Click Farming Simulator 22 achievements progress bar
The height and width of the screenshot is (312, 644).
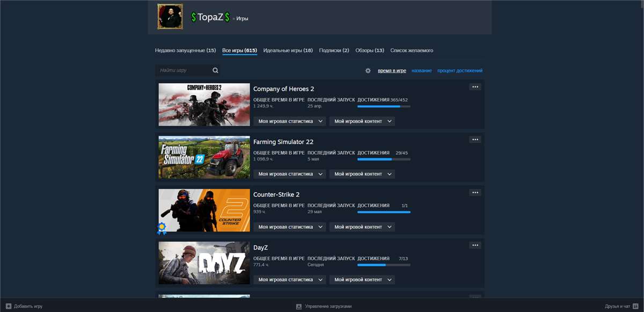(x=384, y=159)
